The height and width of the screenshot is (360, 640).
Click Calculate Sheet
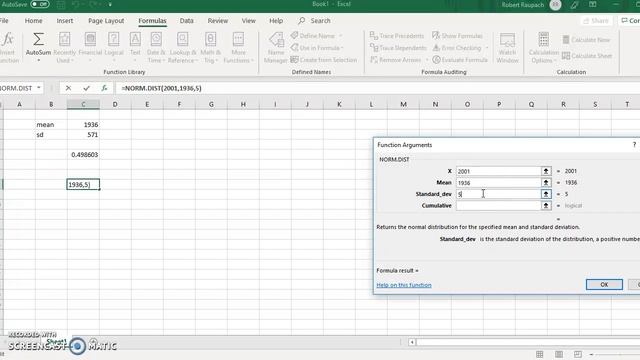[587, 56]
